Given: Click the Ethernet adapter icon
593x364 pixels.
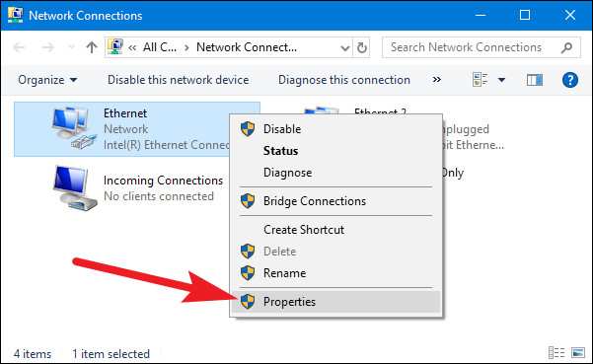Looking at the screenshot, I should [x=72, y=128].
